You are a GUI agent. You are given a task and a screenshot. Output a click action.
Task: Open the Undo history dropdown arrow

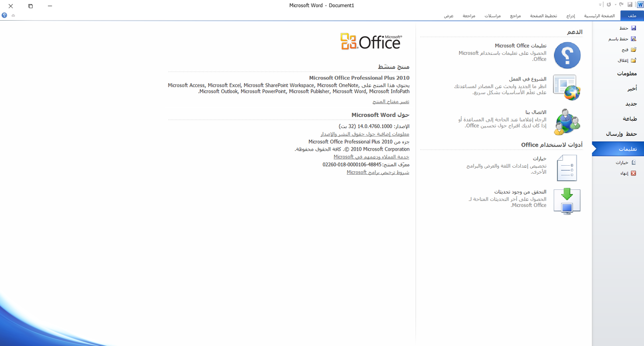(616, 5)
